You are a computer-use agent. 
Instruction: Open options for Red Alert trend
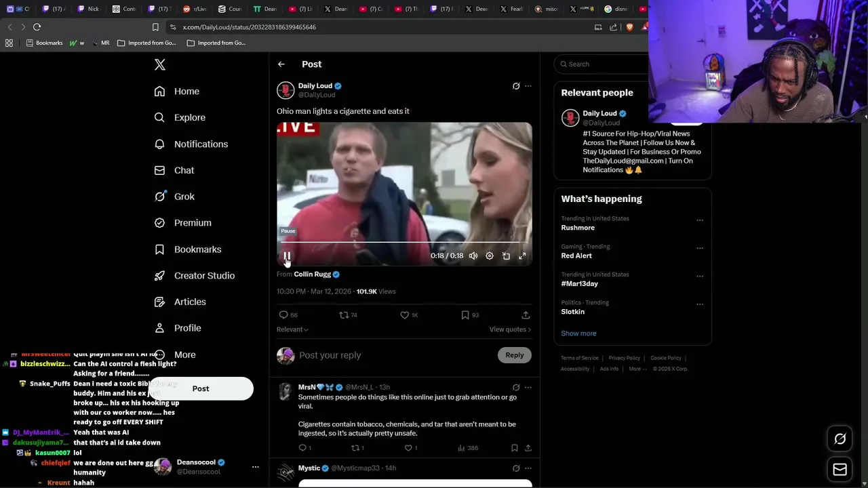[700, 248]
